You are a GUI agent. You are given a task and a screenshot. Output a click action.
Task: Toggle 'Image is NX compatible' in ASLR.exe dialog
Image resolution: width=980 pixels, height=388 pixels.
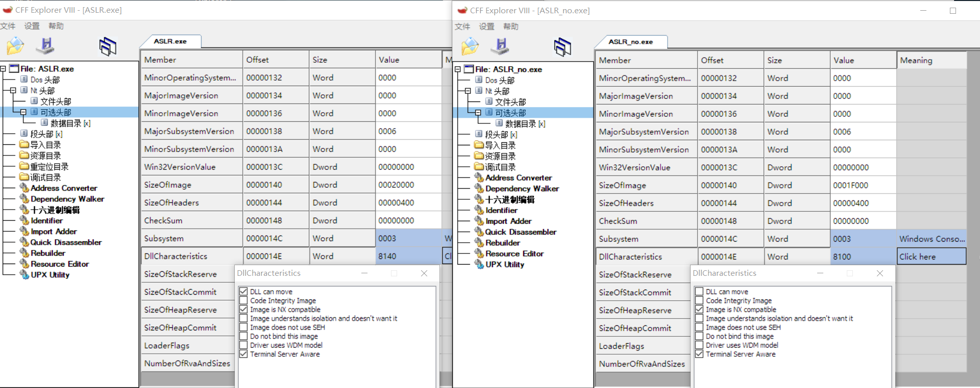click(243, 309)
